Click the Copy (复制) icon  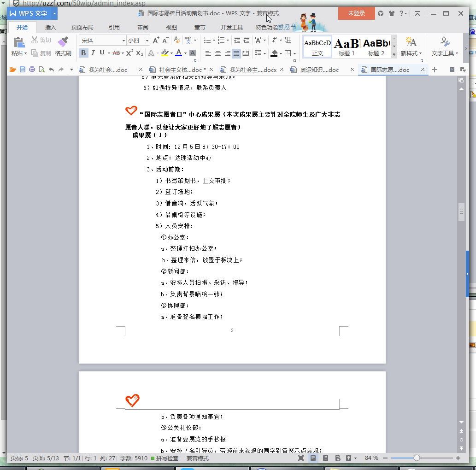35,53
